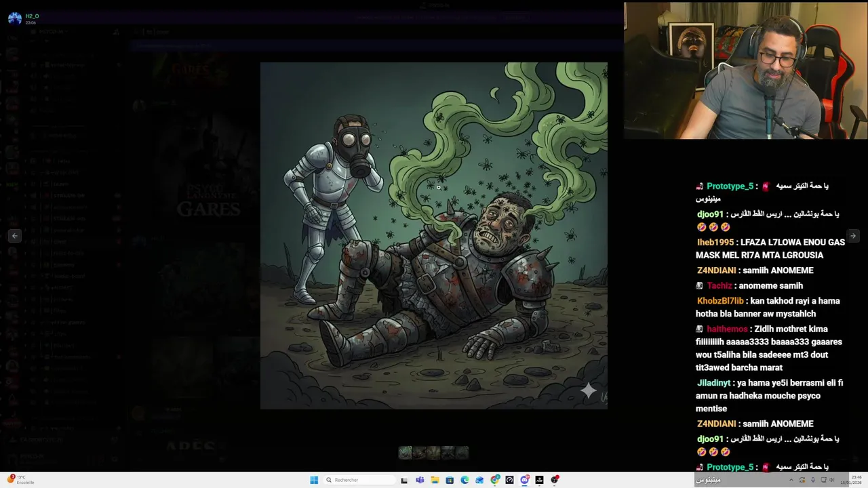Select the first thumbnail in the image strip
The width and height of the screenshot is (868, 488).
[x=405, y=453]
